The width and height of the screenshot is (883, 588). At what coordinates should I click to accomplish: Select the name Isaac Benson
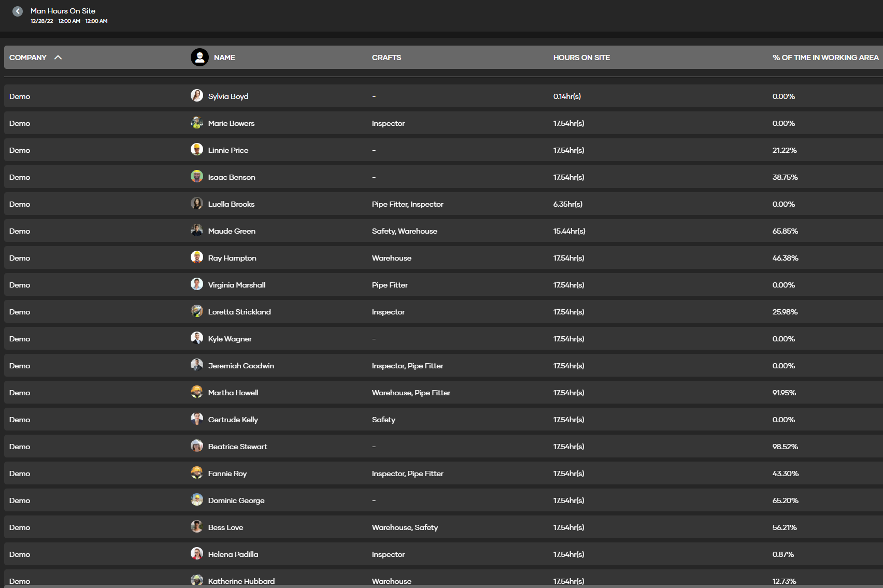pyautogui.click(x=232, y=177)
